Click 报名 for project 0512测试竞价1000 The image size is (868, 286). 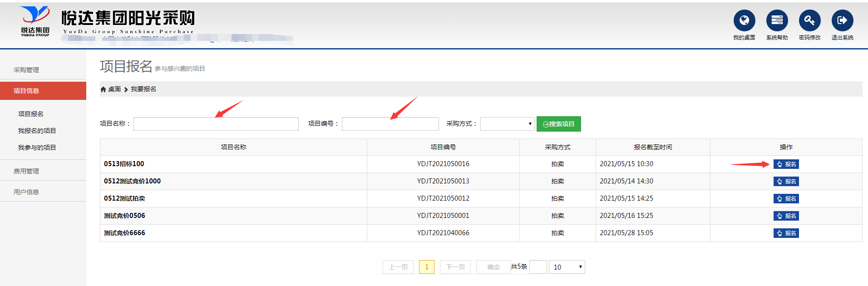coord(786,182)
